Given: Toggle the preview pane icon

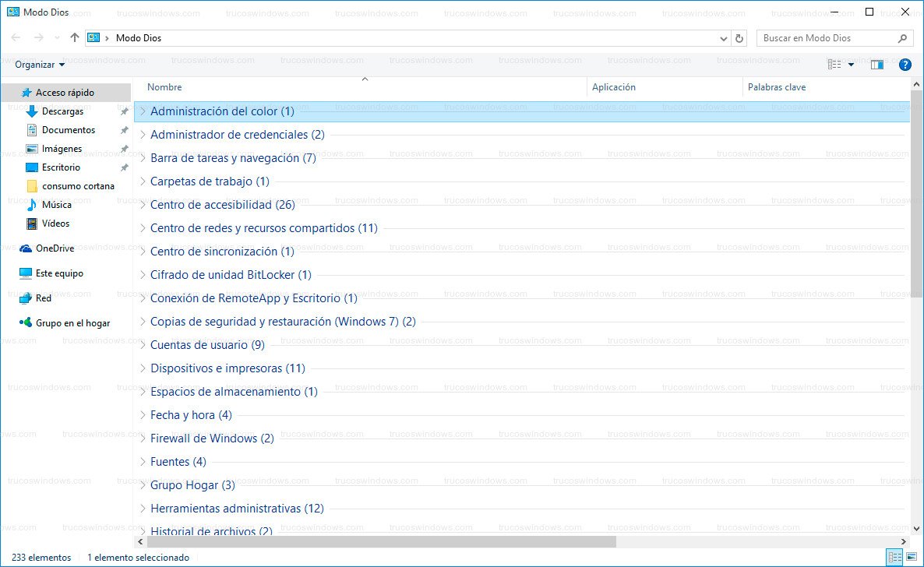Looking at the screenshot, I should pos(876,65).
